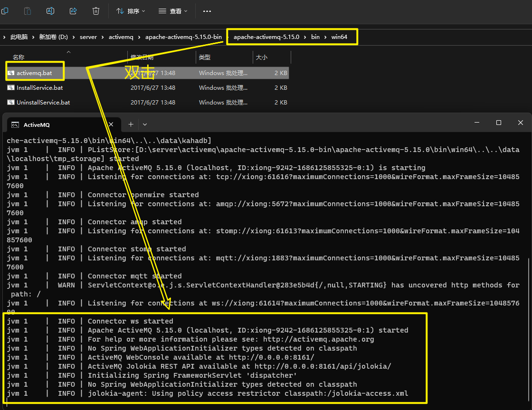Viewport: 532px width, 410px height.
Task: Open a new terminal tab with plus
Action: click(131, 124)
